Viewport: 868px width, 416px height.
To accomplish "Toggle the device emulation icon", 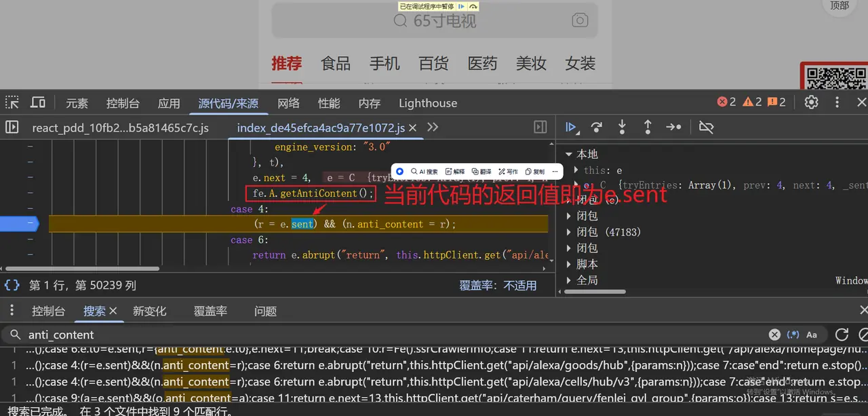I will pos(38,102).
